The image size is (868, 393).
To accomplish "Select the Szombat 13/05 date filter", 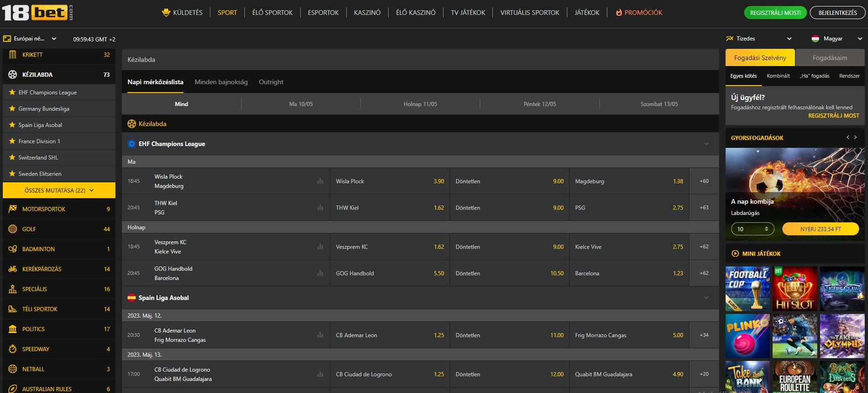I will tap(659, 104).
